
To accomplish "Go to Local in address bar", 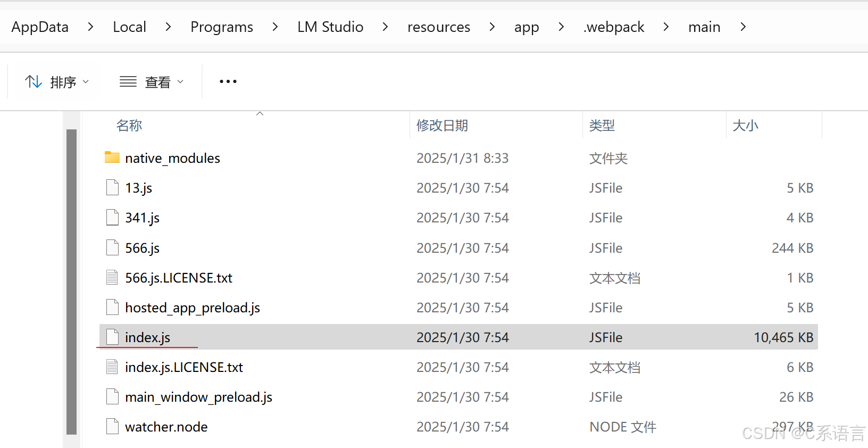I will (129, 27).
